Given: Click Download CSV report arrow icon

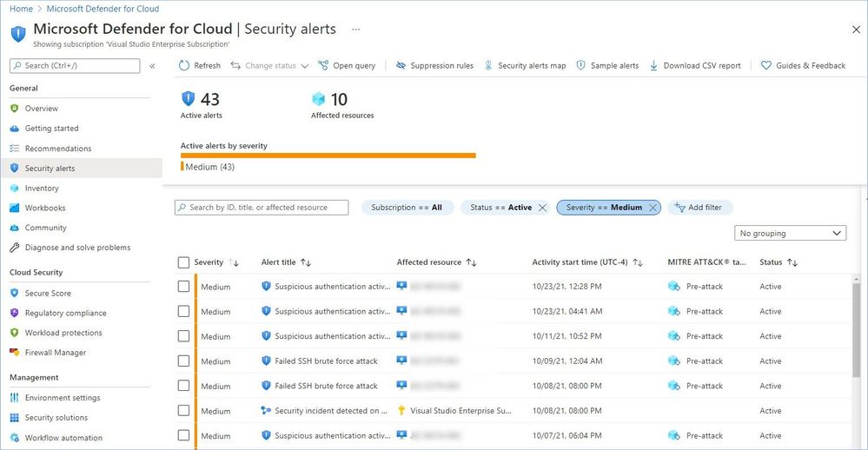Looking at the screenshot, I should pos(653,65).
